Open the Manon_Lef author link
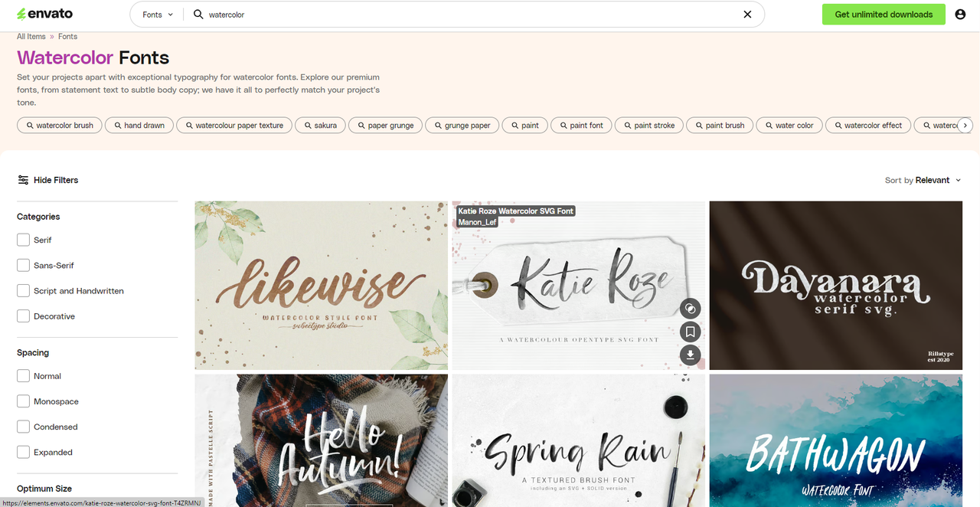The image size is (980, 507). [x=477, y=222]
